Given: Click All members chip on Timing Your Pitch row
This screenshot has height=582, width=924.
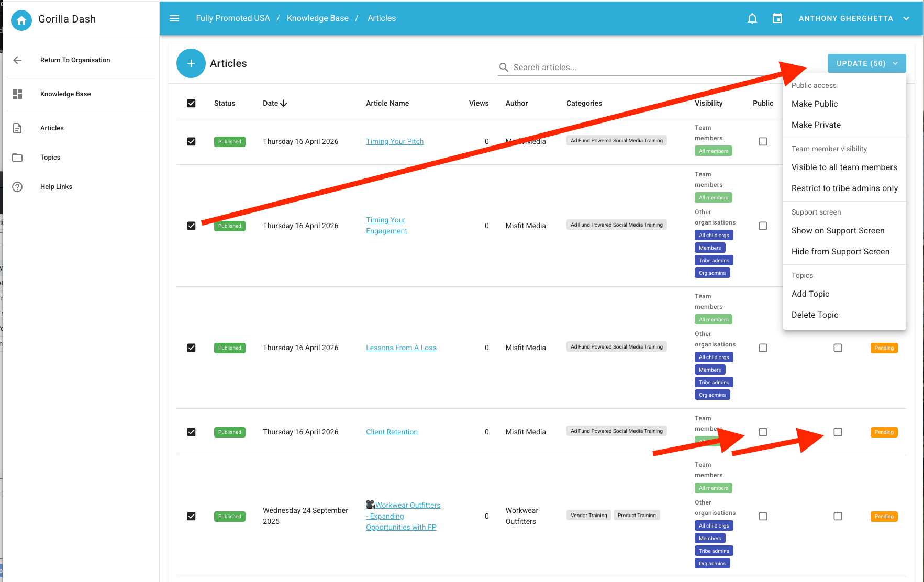Looking at the screenshot, I should (x=714, y=151).
